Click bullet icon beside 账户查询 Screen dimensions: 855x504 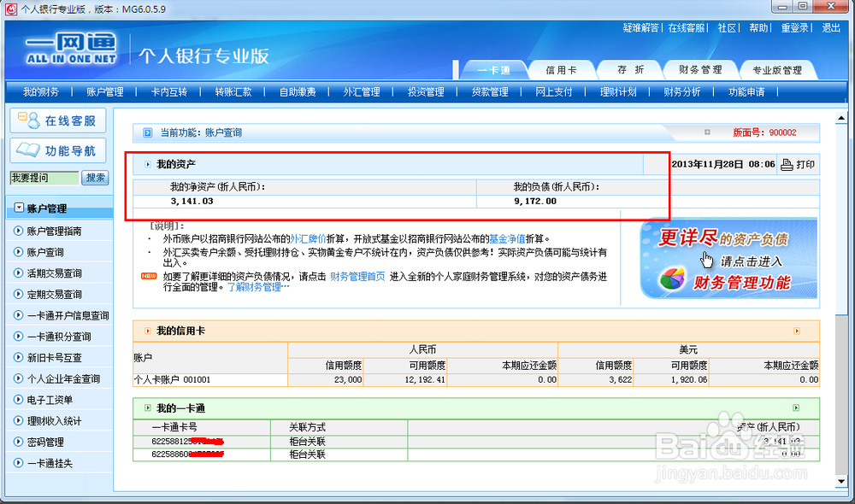point(18,252)
